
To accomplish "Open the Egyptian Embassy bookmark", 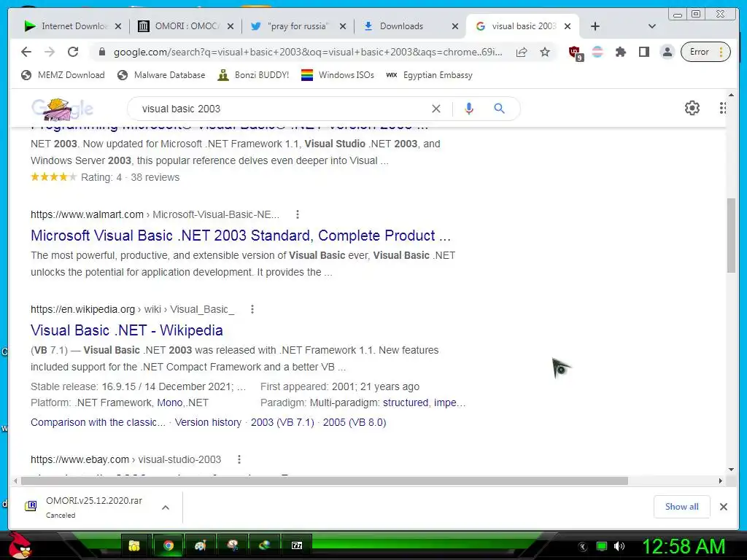I will pos(429,75).
